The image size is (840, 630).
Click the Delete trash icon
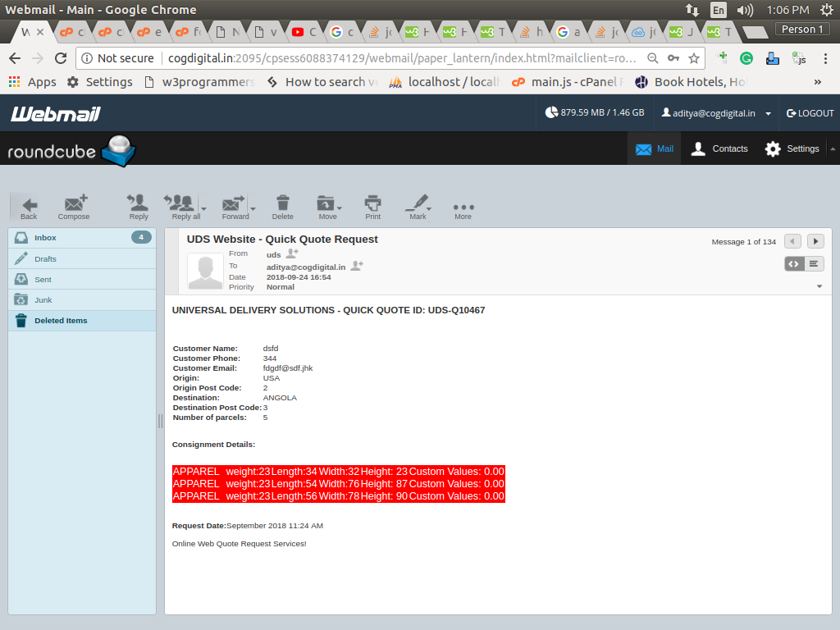tap(282, 206)
